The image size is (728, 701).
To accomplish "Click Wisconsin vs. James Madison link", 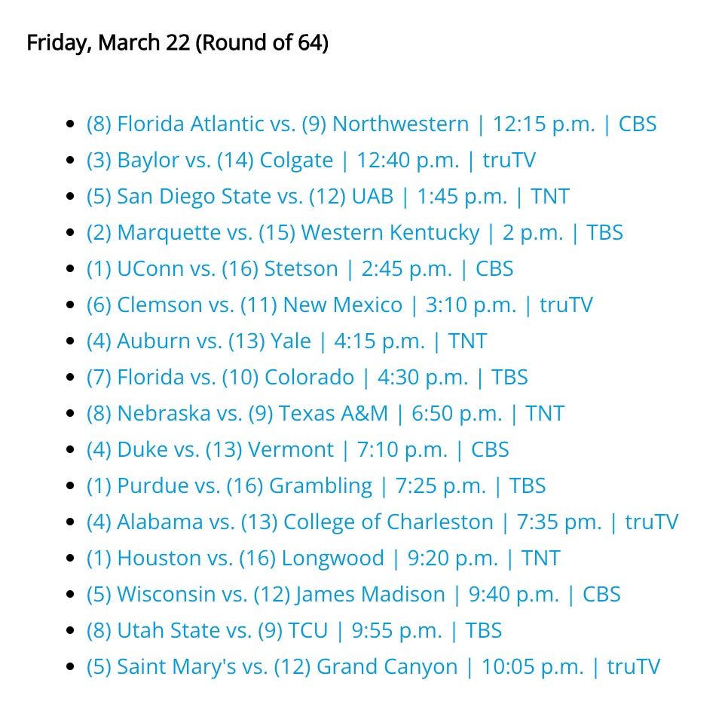I will 353,595.
